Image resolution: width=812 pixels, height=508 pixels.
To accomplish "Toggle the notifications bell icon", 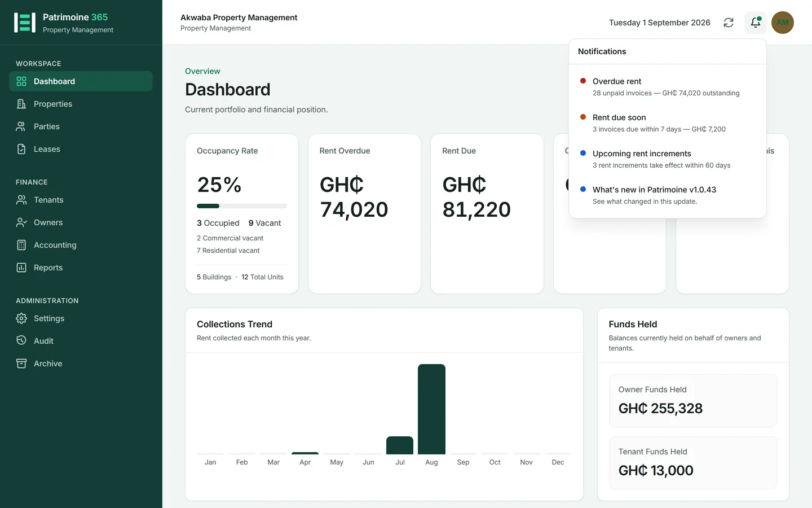I will pyautogui.click(x=756, y=23).
